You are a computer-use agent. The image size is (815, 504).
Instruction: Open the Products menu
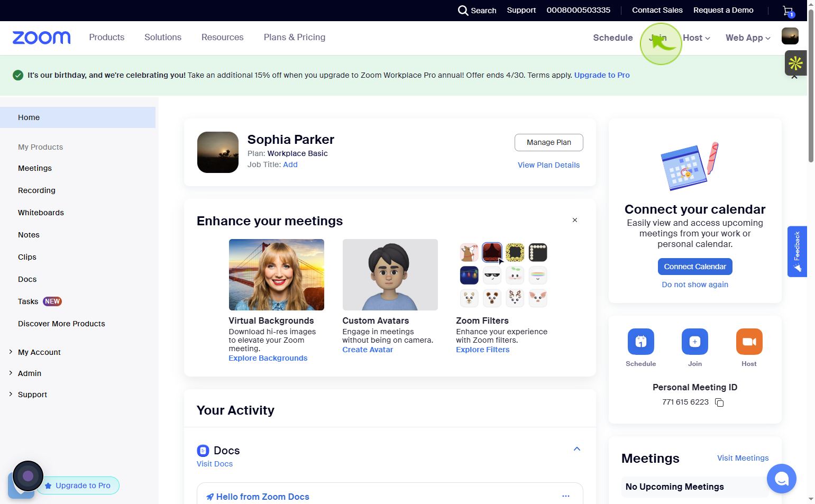(x=107, y=37)
